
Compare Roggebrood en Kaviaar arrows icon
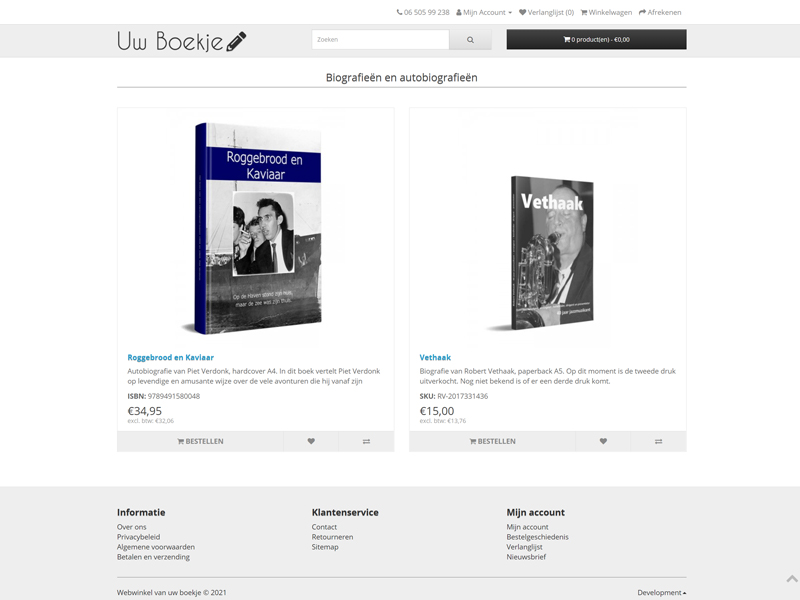tap(366, 441)
